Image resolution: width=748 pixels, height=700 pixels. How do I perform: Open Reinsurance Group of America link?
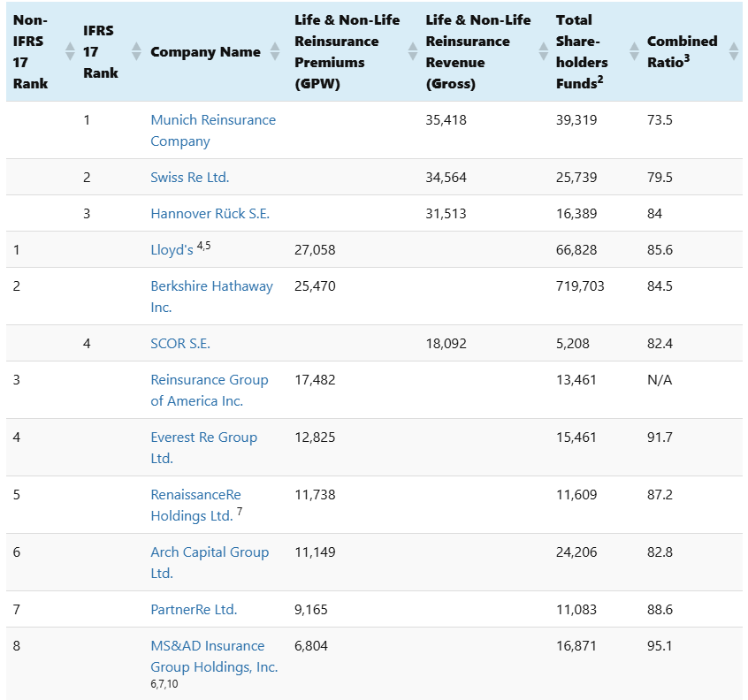tap(210, 390)
